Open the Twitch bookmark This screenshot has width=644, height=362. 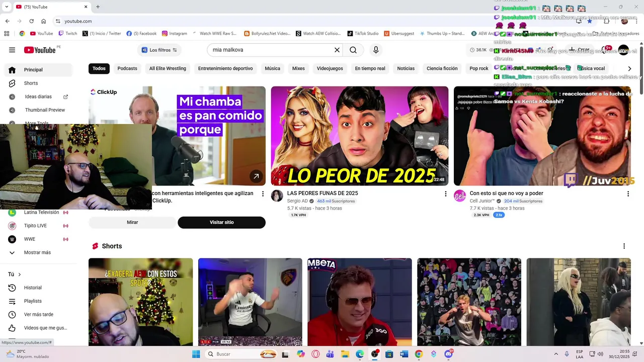(68, 34)
